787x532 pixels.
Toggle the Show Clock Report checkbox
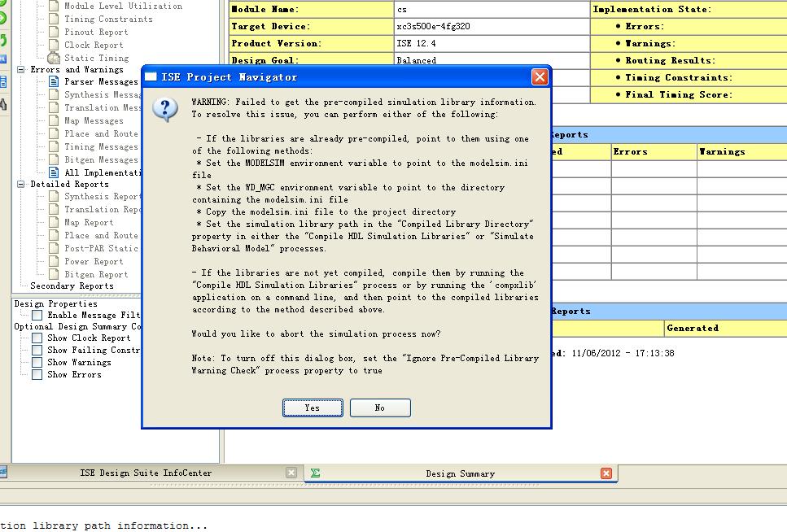[37, 338]
